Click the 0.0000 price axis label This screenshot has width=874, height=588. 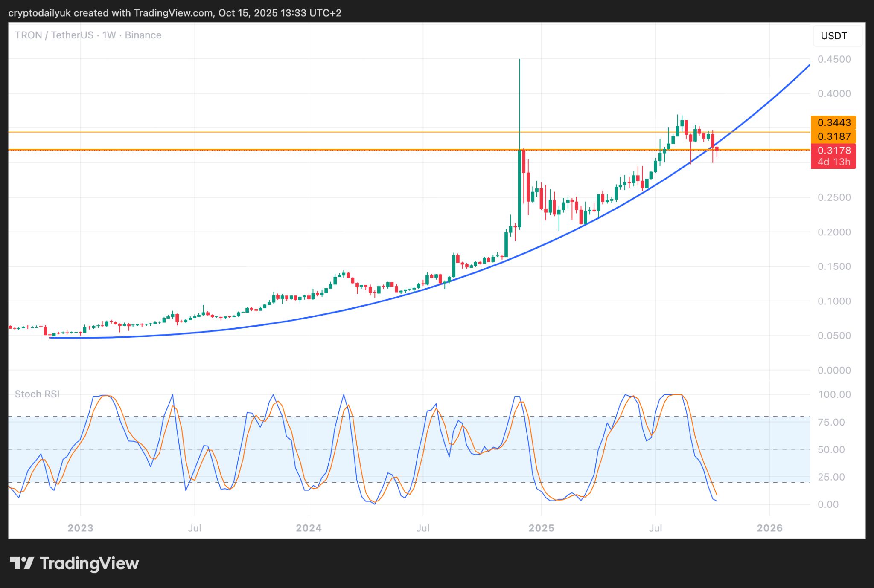(x=834, y=371)
